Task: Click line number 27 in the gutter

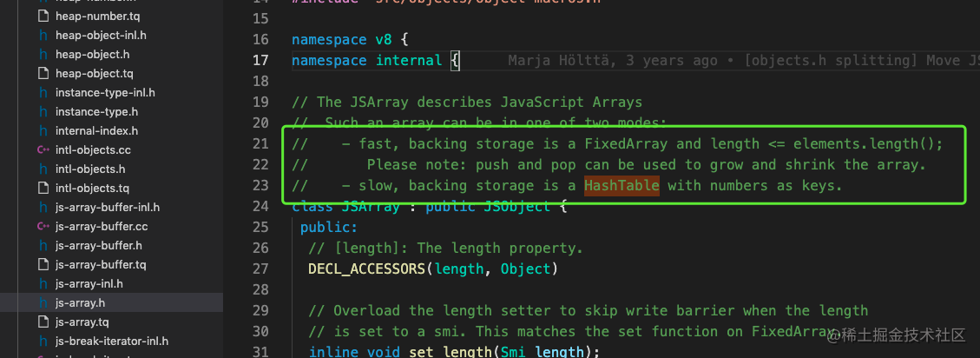Action: 260,268
